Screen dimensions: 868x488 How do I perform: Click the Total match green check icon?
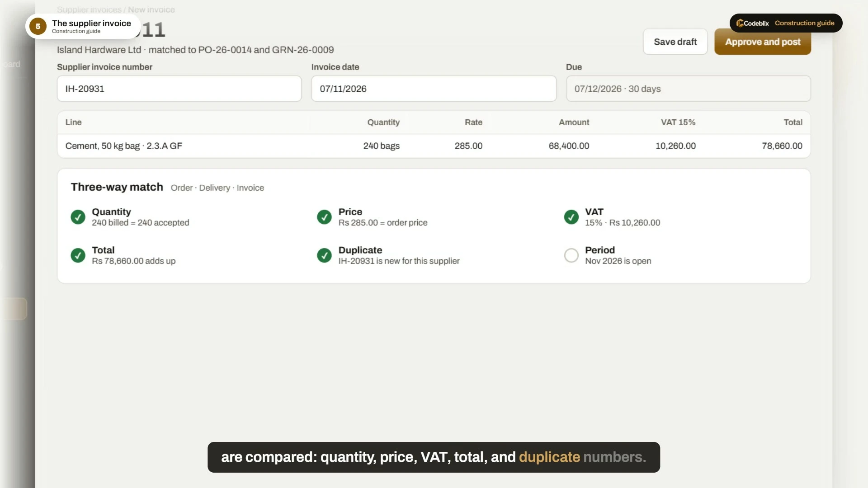pos(78,256)
